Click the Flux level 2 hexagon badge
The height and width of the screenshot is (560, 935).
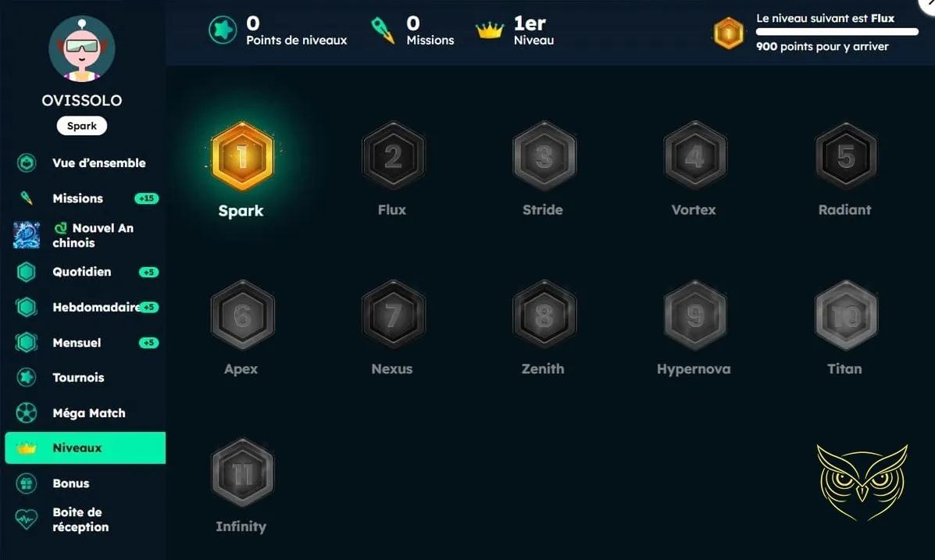393,156
